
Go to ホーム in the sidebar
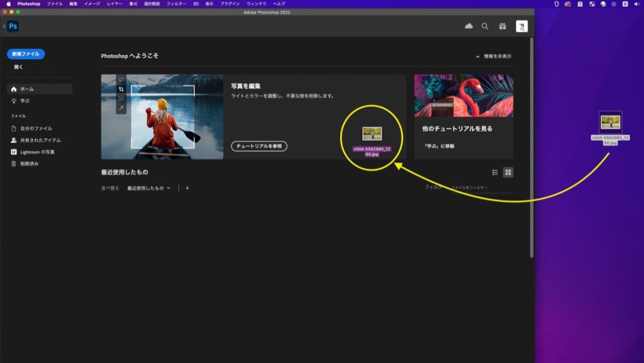40,89
